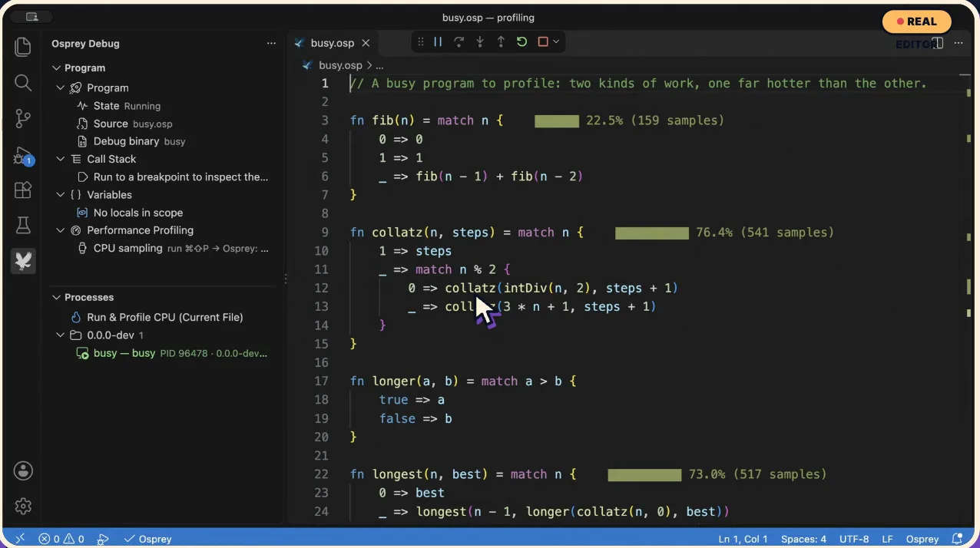
Task: Click the collatz 76.4% profile bar
Action: click(x=651, y=233)
